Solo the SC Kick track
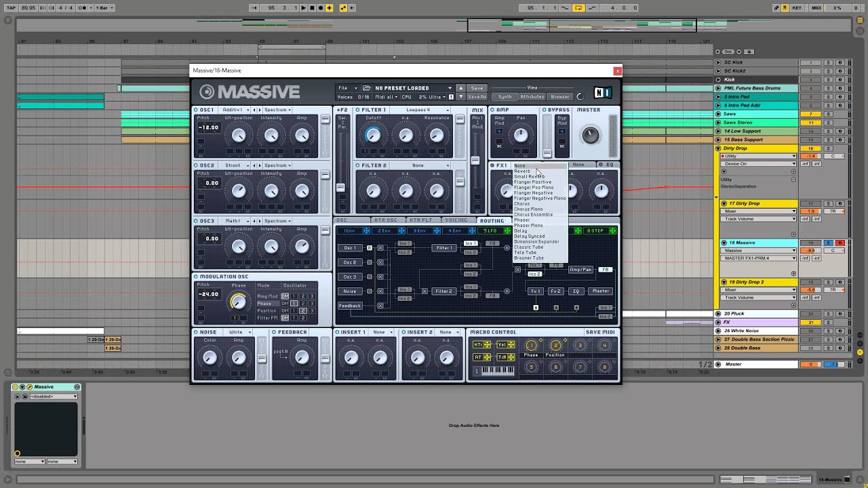Image resolution: width=868 pixels, height=488 pixels. pyautogui.click(x=828, y=62)
